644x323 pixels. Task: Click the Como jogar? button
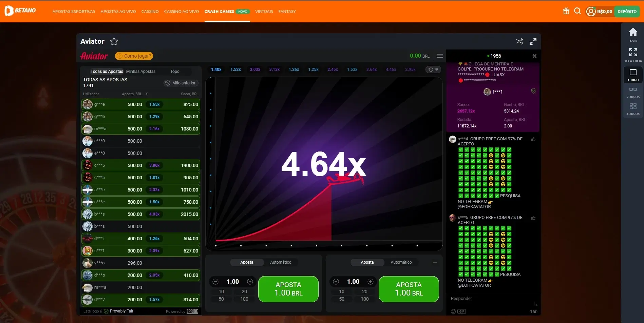[134, 56]
